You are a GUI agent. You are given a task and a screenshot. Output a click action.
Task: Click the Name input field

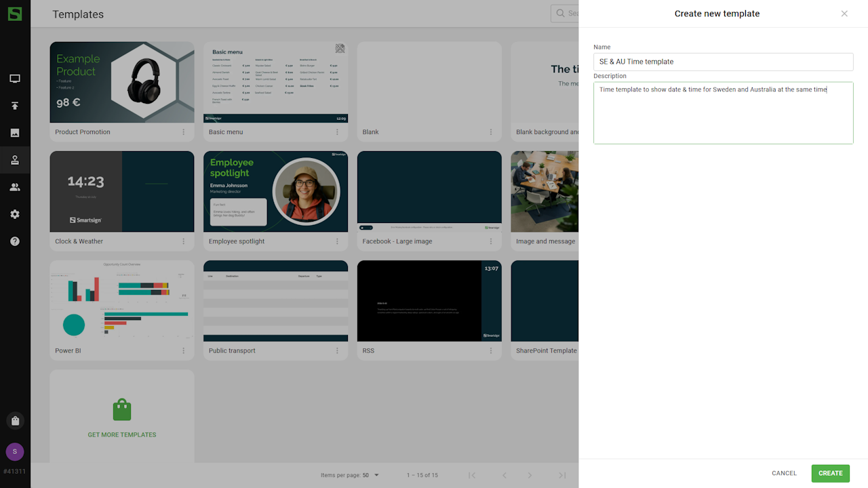click(x=723, y=62)
